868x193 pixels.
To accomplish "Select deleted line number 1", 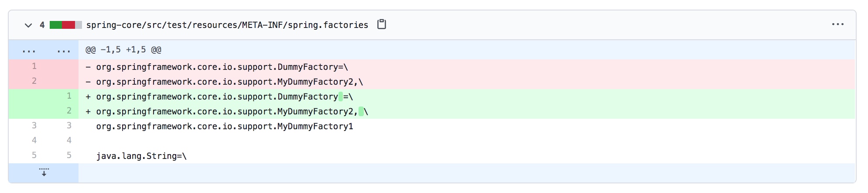I will 34,66.
